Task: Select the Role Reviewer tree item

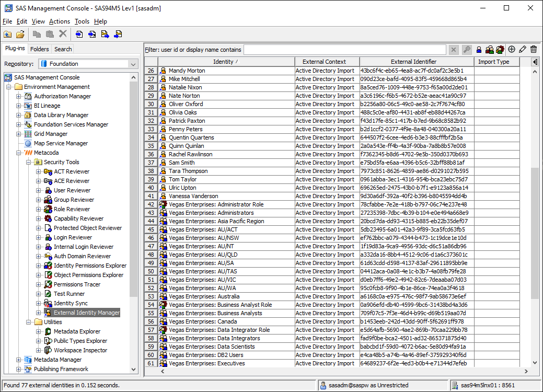Action: pyautogui.click(x=72, y=209)
